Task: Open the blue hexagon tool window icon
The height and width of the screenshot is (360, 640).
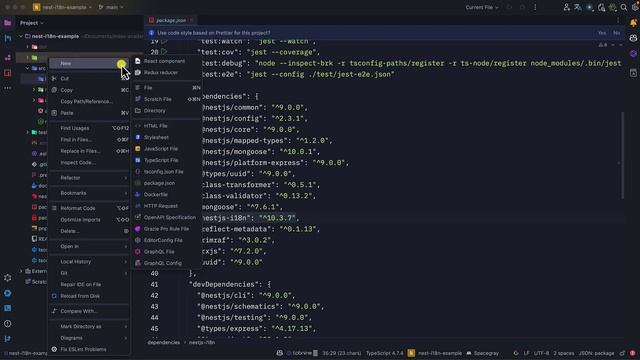Action: coord(8,293)
